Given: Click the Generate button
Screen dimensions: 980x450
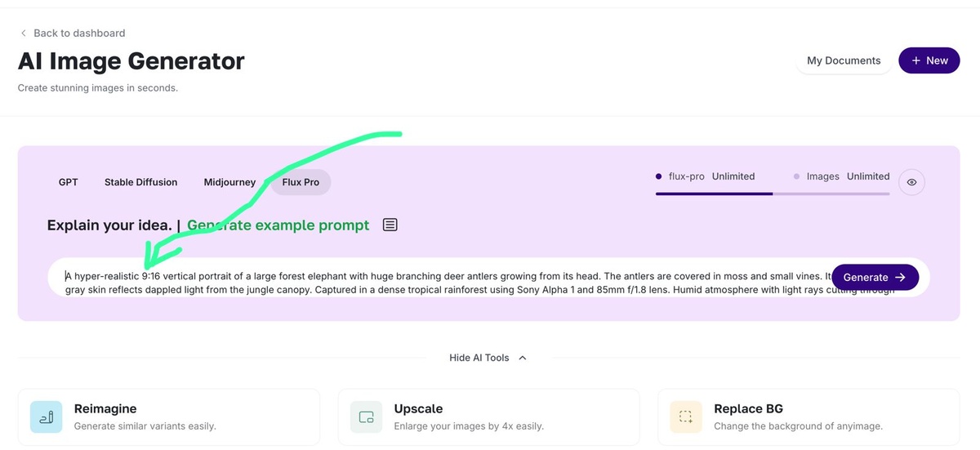Looking at the screenshot, I should [875, 277].
